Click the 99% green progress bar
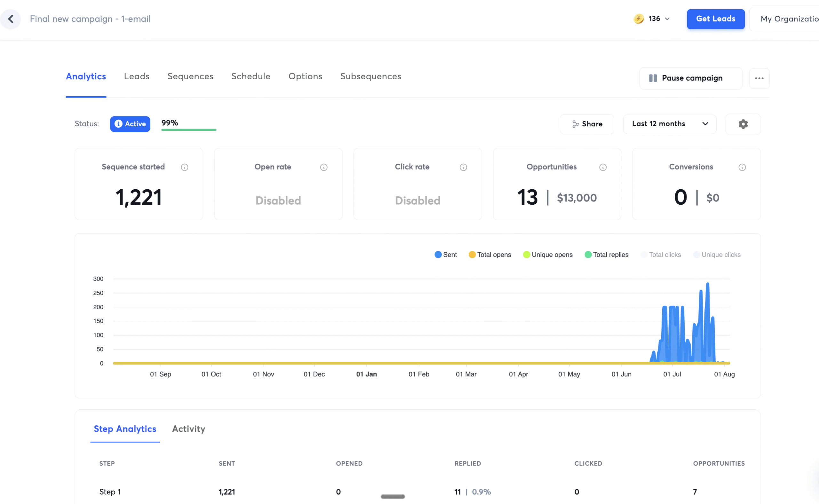This screenshot has height=504, width=819. coord(189,129)
